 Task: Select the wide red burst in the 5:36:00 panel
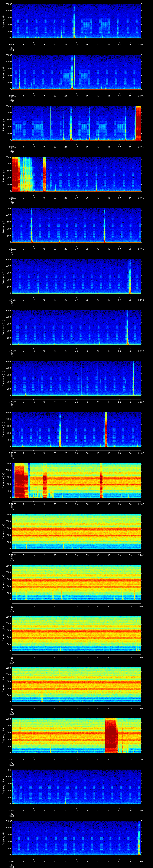(111, 736)
